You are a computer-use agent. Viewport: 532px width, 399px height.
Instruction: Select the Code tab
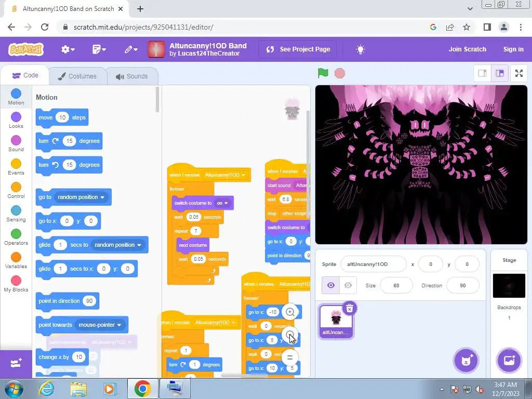[x=25, y=75]
